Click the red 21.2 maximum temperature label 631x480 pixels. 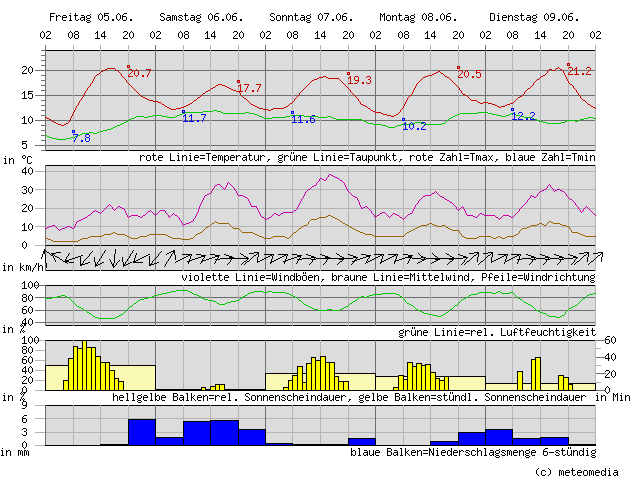[580, 72]
